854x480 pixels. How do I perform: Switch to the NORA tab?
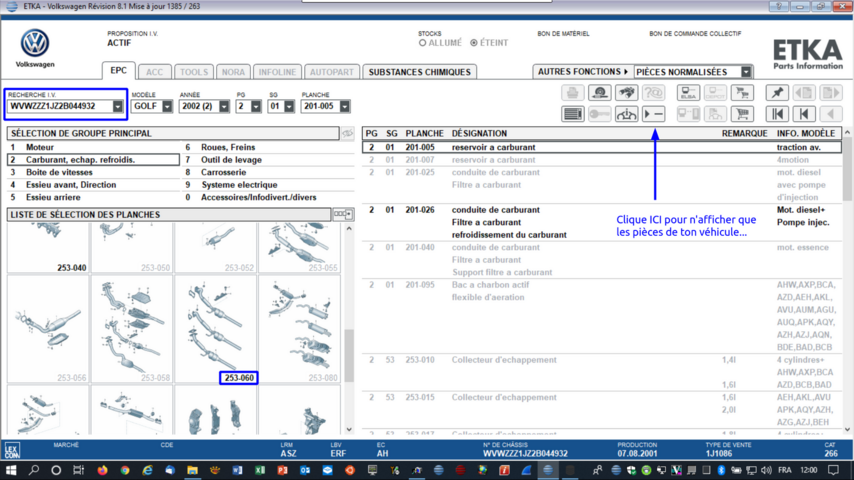coord(233,72)
